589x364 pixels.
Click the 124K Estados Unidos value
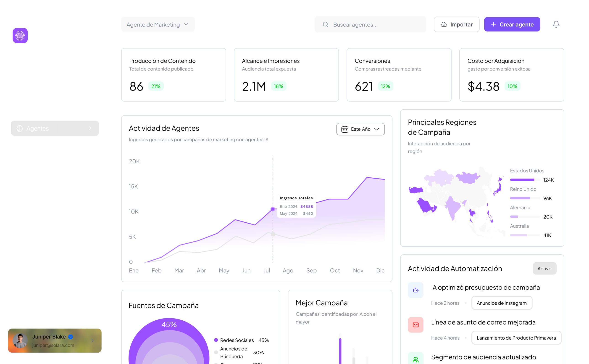[x=549, y=180]
